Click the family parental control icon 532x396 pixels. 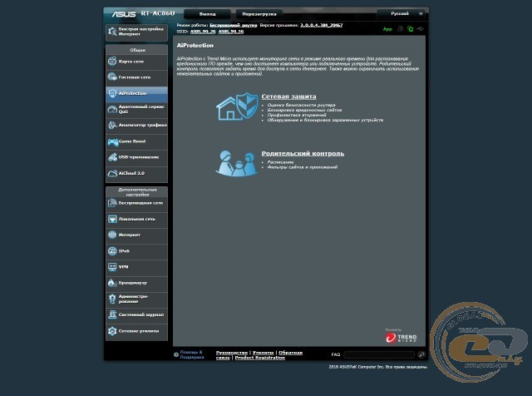click(237, 163)
